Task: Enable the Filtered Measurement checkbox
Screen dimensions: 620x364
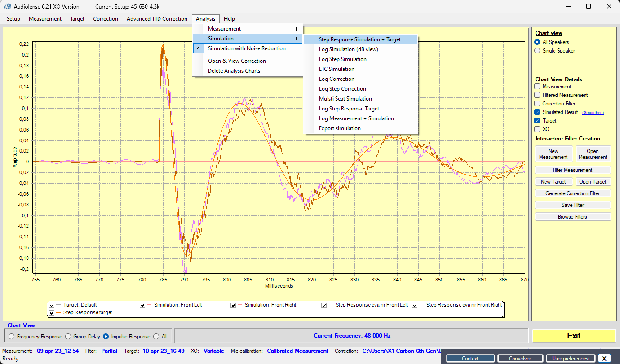Action: pyautogui.click(x=537, y=95)
